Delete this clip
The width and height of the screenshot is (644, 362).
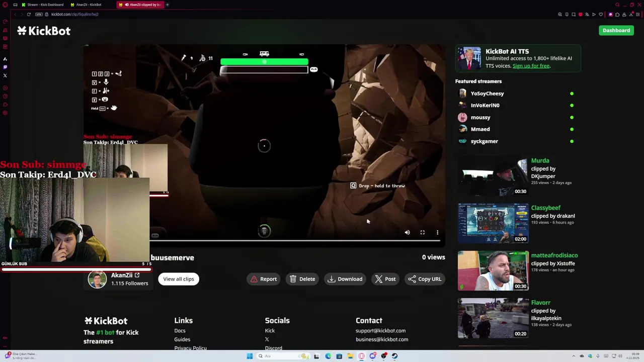(x=302, y=279)
